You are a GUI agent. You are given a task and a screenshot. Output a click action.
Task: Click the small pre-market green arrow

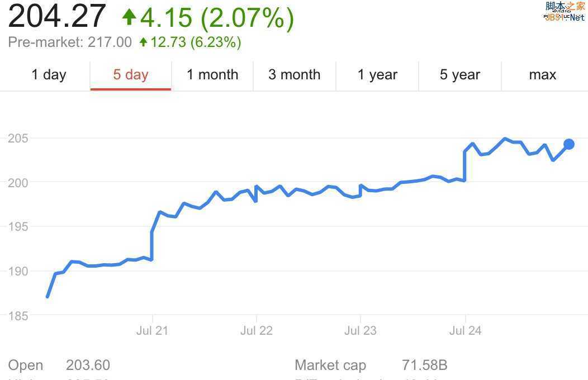pyautogui.click(x=144, y=42)
